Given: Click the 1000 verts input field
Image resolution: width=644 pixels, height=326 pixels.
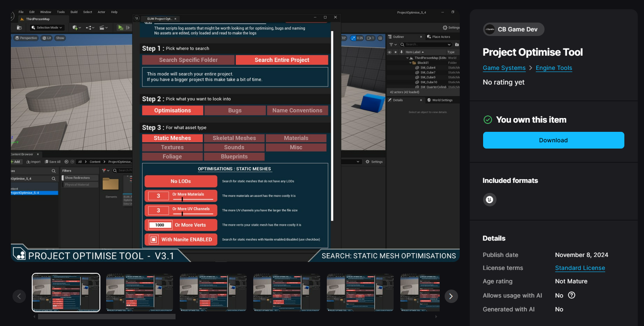Looking at the screenshot, I should (x=160, y=225).
